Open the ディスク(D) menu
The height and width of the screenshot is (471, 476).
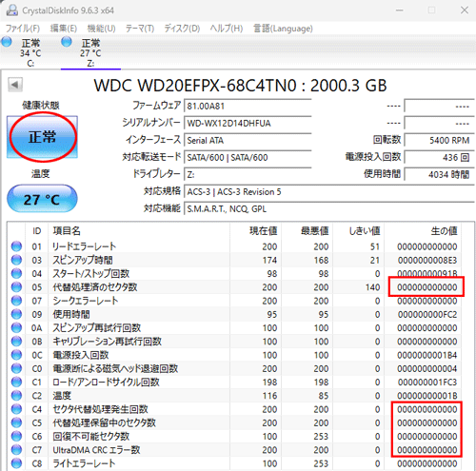(x=182, y=29)
